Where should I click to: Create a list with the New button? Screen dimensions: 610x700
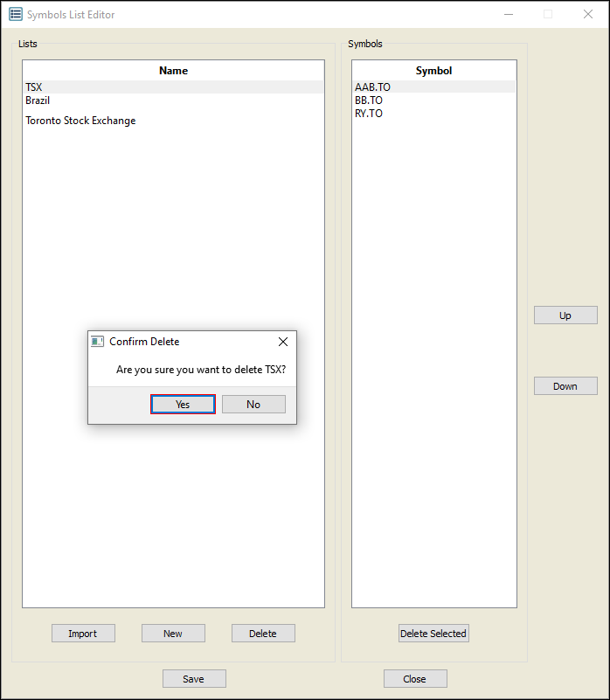click(173, 634)
